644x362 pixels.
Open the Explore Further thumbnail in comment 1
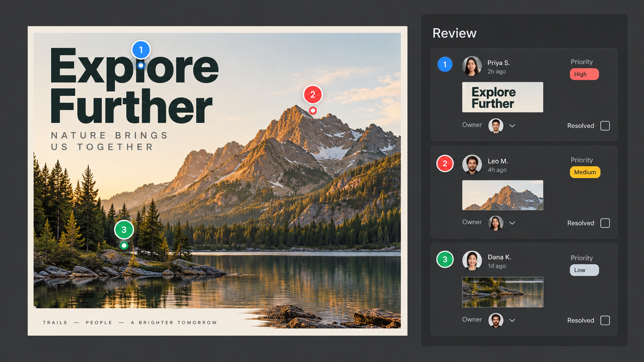click(x=503, y=97)
